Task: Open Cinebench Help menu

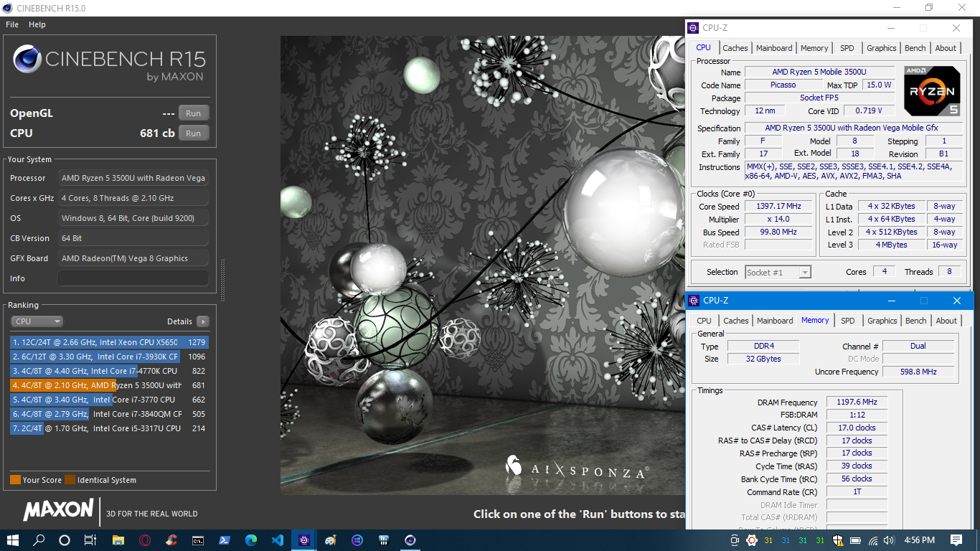Action: coord(37,24)
